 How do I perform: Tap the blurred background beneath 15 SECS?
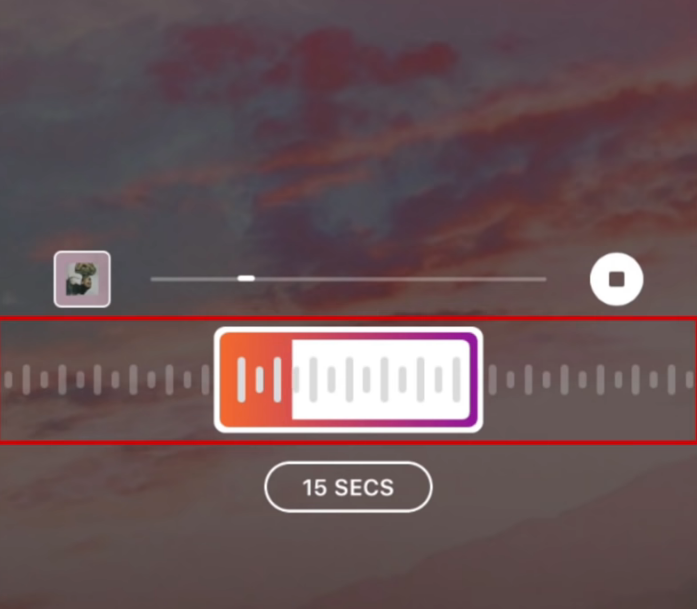click(x=348, y=560)
